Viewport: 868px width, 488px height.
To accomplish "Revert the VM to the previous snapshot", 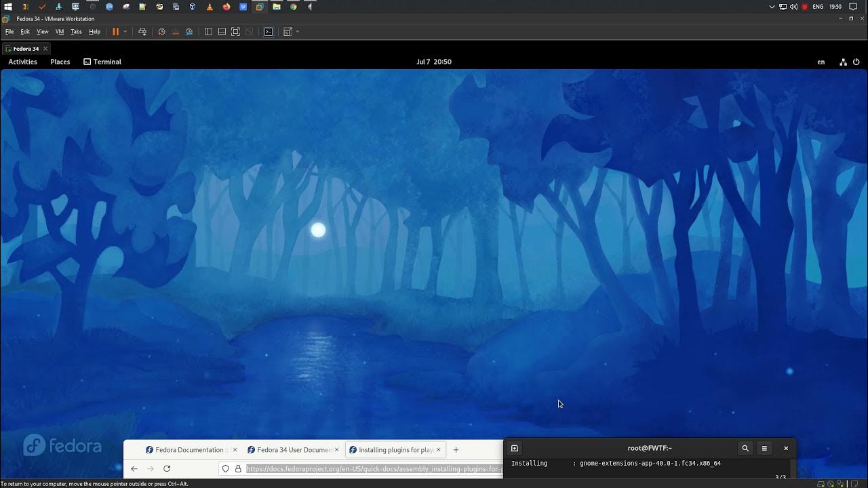I will point(176,32).
